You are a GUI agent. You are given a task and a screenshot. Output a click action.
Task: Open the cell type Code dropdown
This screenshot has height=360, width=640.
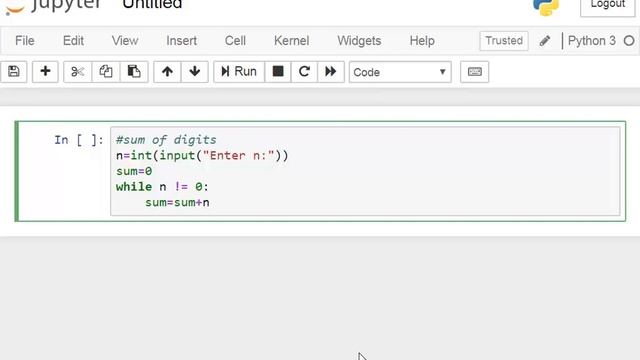coord(400,72)
